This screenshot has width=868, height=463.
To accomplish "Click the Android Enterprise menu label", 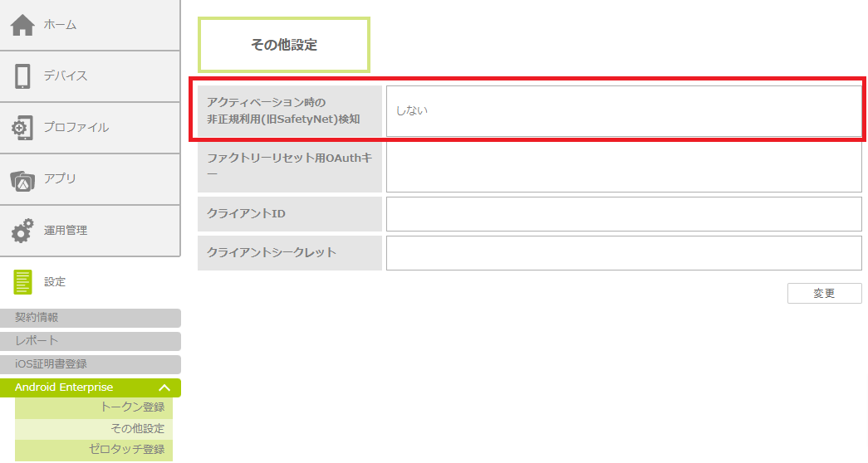I will click(64, 387).
